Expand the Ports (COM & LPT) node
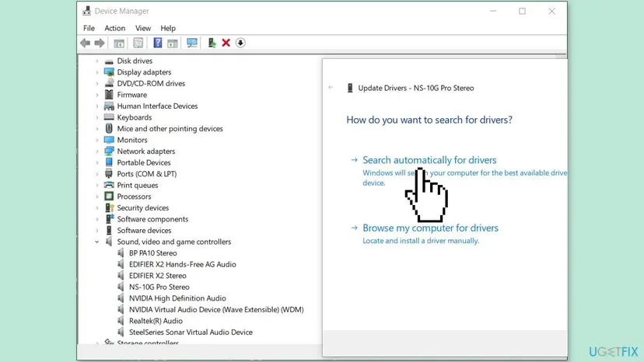The image size is (644, 362). [x=97, y=174]
